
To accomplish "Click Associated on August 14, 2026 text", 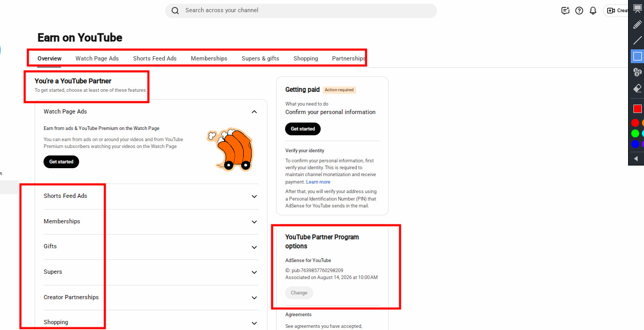I will coord(331,277).
